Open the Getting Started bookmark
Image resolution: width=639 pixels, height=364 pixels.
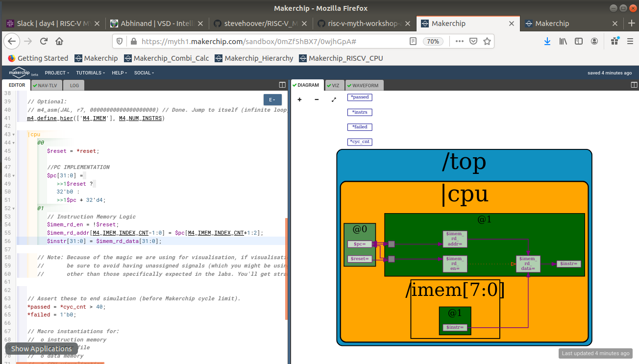coord(38,58)
